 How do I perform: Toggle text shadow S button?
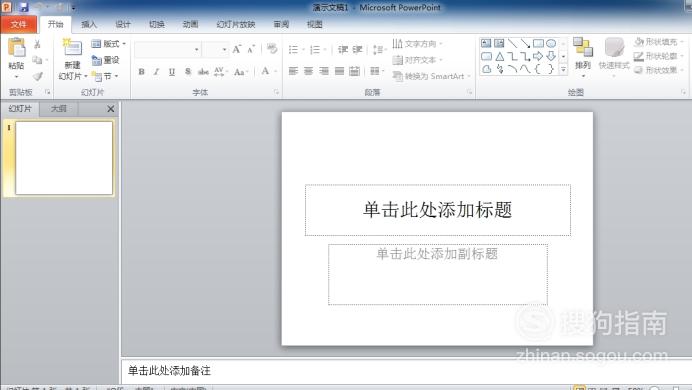(x=188, y=71)
